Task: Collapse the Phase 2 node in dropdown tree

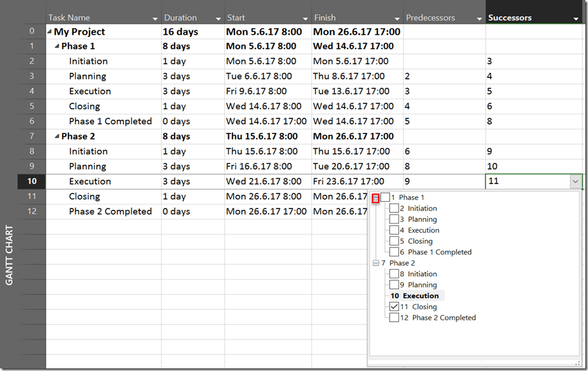Action: [376, 263]
